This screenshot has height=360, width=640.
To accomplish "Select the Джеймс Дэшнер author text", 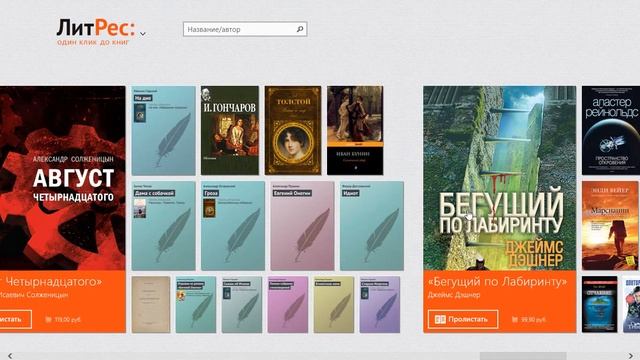I will pyautogui.click(x=454, y=295).
